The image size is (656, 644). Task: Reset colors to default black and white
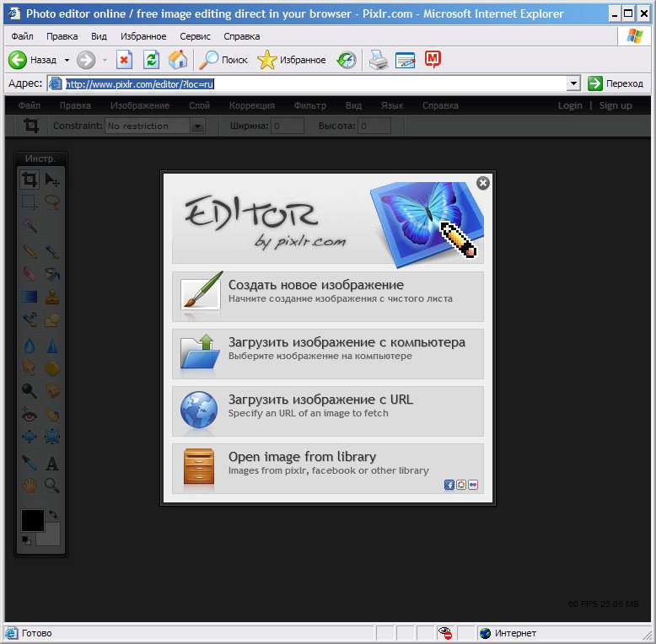[x=26, y=540]
